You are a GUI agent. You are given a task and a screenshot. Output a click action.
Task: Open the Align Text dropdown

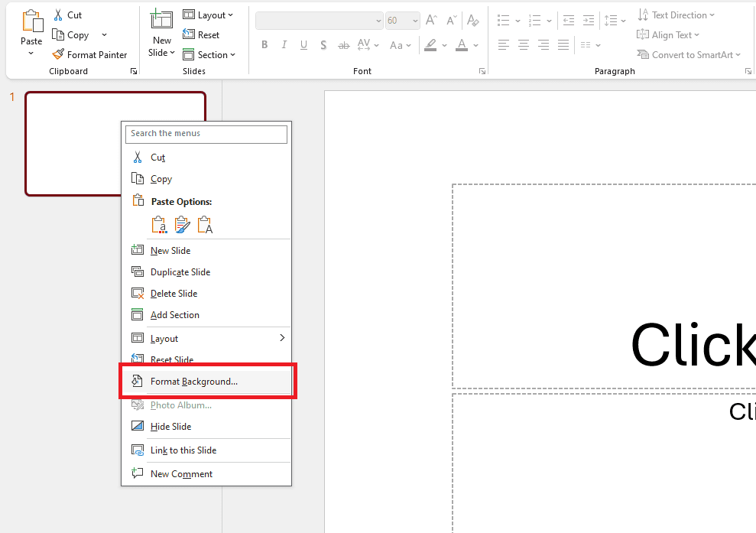[x=668, y=34]
